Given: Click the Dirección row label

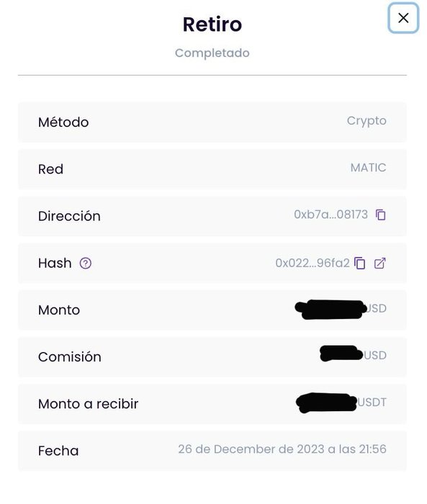Looking at the screenshot, I should coord(69,216).
